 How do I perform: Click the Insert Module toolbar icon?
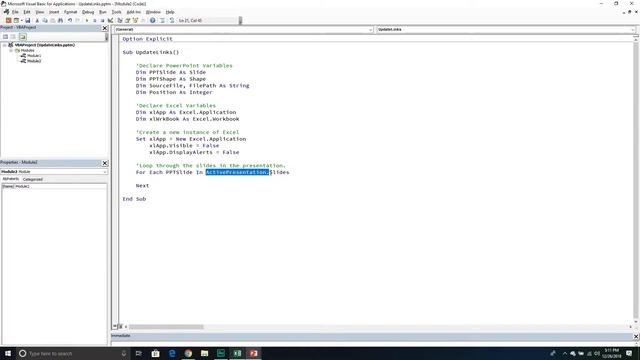pyautogui.click(x=16, y=20)
